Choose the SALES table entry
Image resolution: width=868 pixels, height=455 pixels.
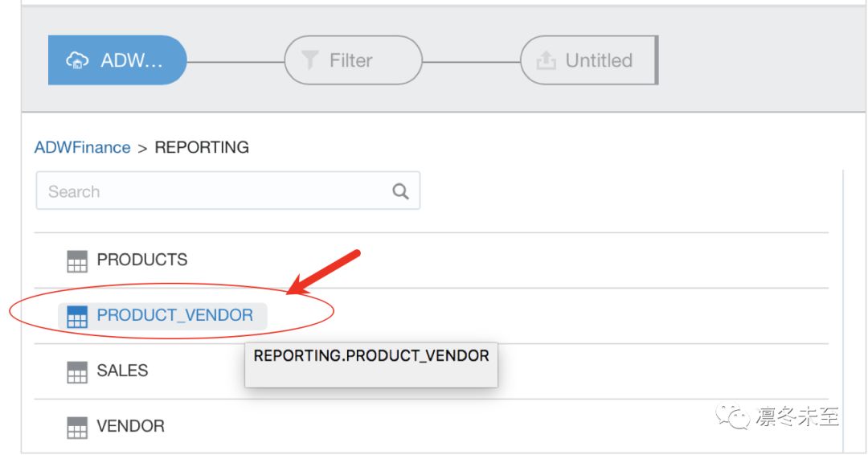pos(432,371)
